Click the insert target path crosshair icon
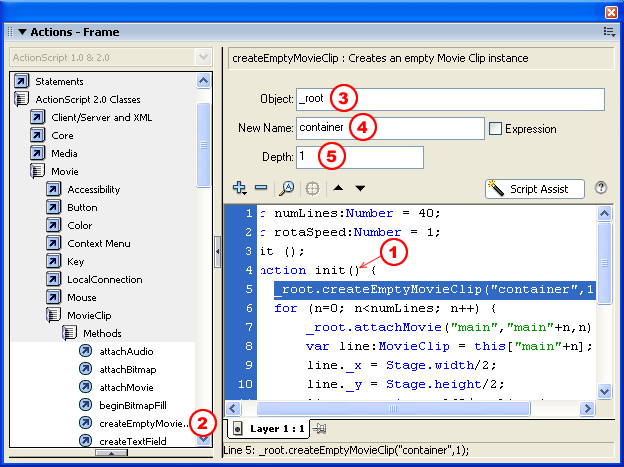The width and height of the screenshot is (624, 467). [x=311, y=188]
